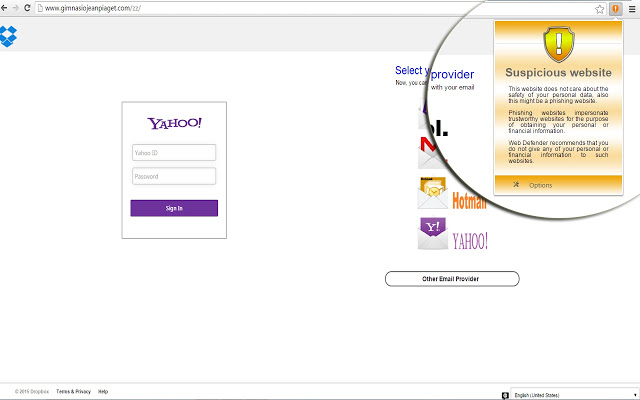Click the globe icon beside language selector
The height and width of the screenshot is (400, 640).
(x=505, y=396)
